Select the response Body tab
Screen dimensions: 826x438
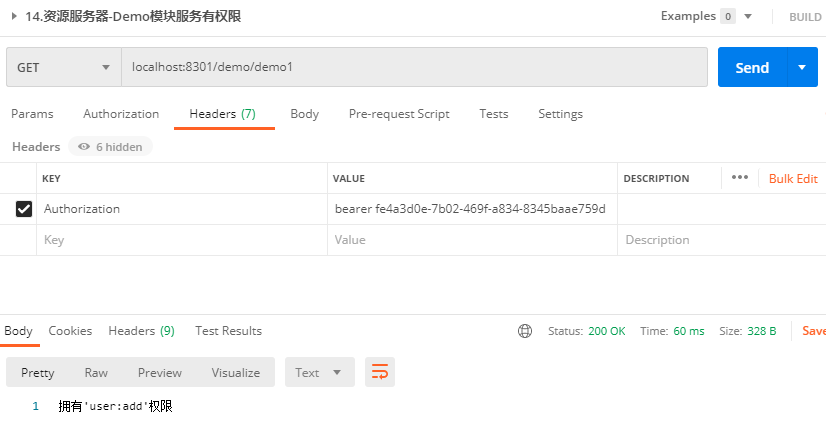point(18,331)
